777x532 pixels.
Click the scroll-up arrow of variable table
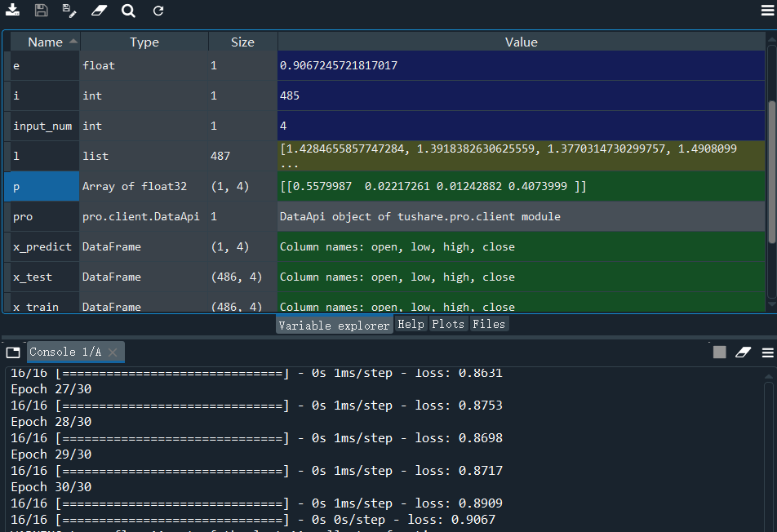[771, 39]
